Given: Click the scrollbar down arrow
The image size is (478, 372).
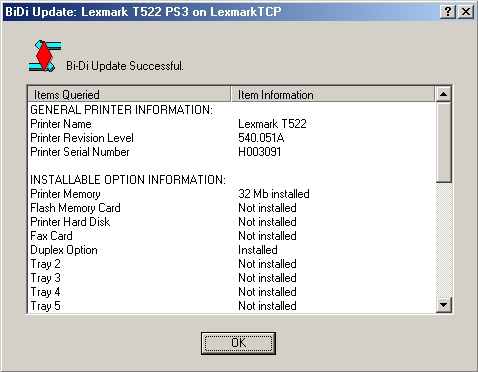Looking at the screenshot, I should coord(443,305).
